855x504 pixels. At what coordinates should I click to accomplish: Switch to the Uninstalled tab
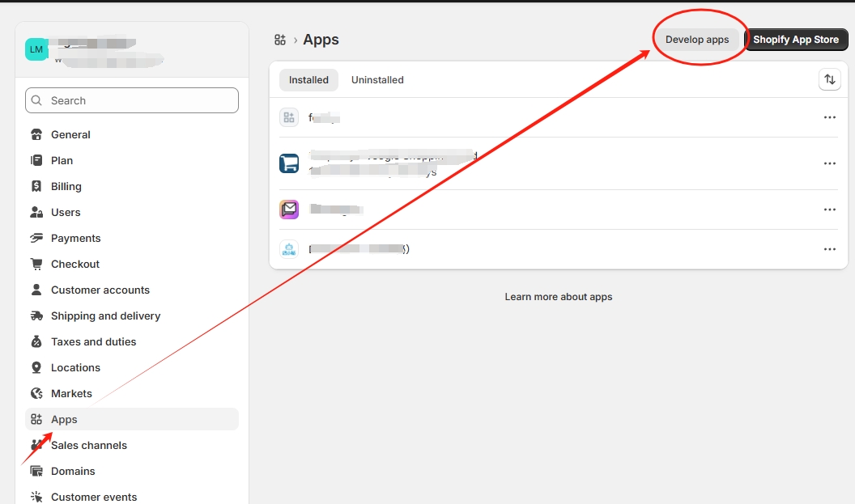pos(377,80)
